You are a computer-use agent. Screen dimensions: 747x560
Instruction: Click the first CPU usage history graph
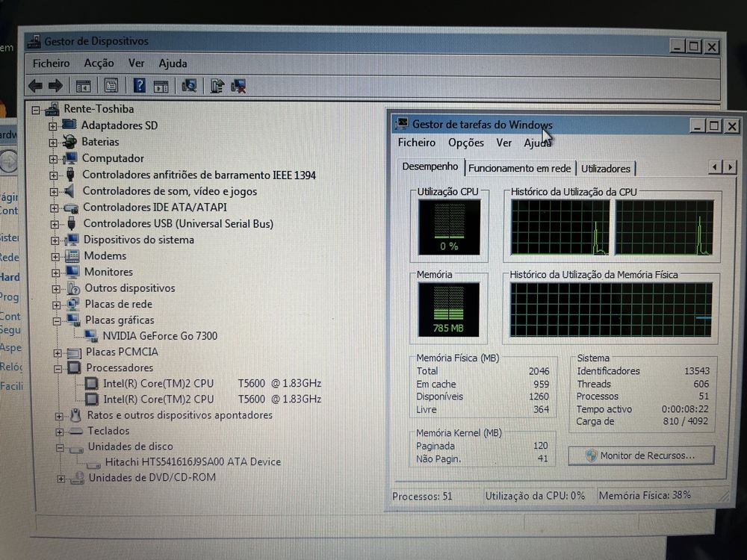coord(560,227)
